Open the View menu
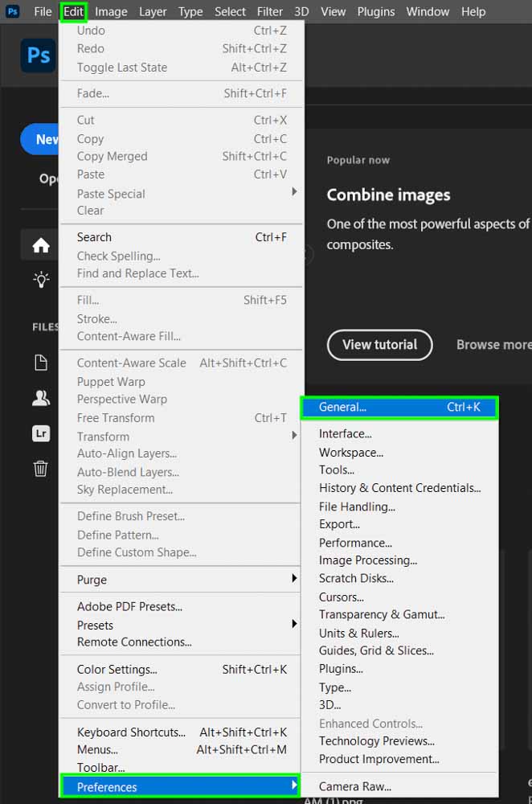532x804 pixels. pos(334,11)
